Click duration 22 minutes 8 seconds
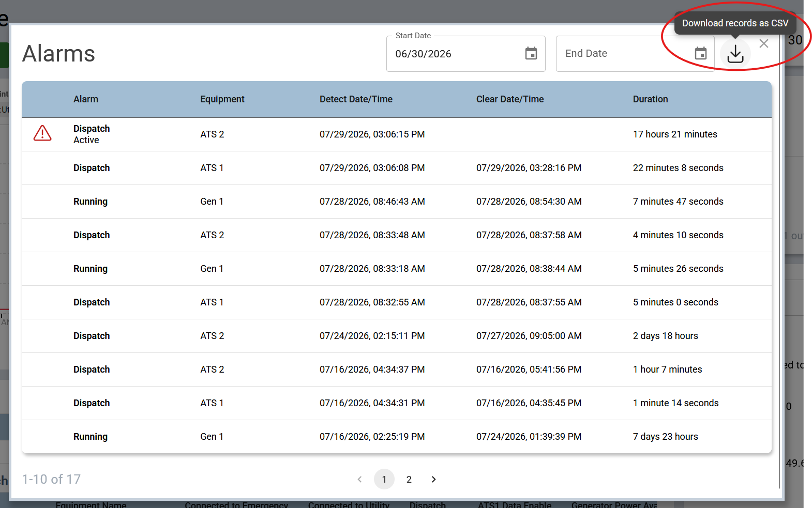This screenshot has width=812, height=508. (x=678, y=168)
